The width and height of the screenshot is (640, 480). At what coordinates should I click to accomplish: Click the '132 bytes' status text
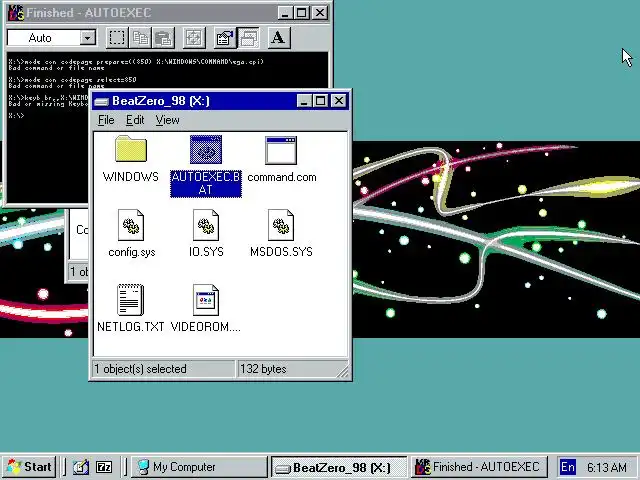click(263, 369)
